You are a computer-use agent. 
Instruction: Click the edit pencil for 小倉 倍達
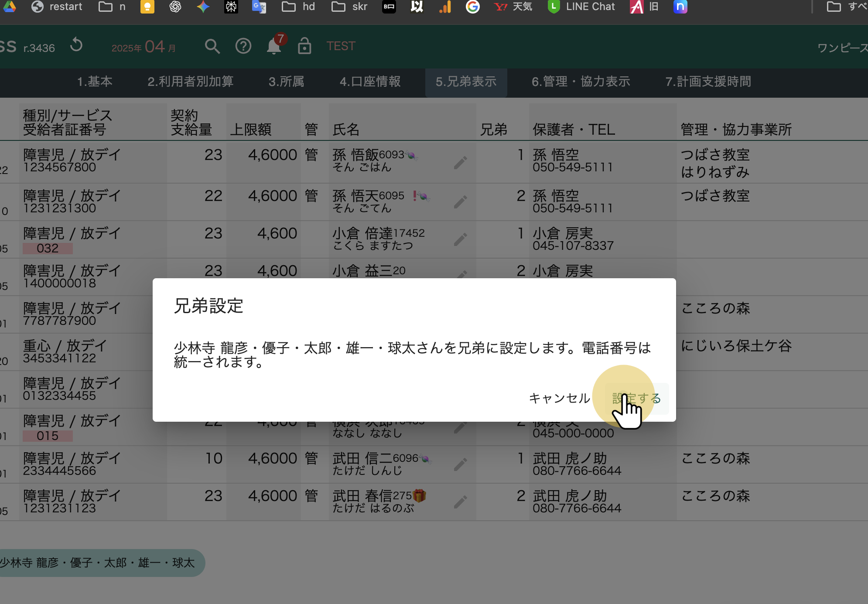pos(460,239)
